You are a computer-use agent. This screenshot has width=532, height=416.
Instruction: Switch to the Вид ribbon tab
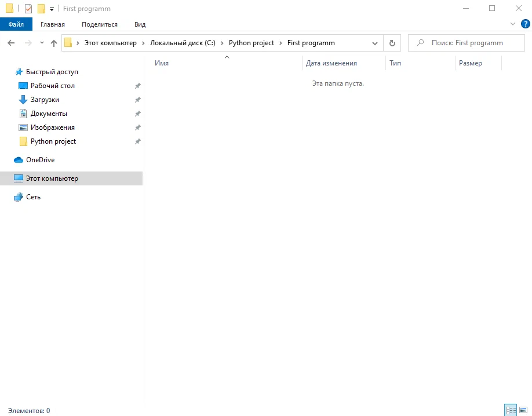(140, 24)
